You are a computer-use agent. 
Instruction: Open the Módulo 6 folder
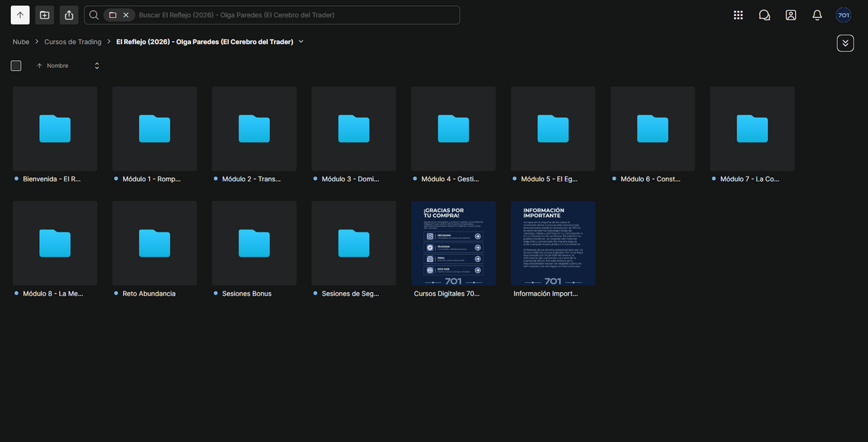pos(652,129)
